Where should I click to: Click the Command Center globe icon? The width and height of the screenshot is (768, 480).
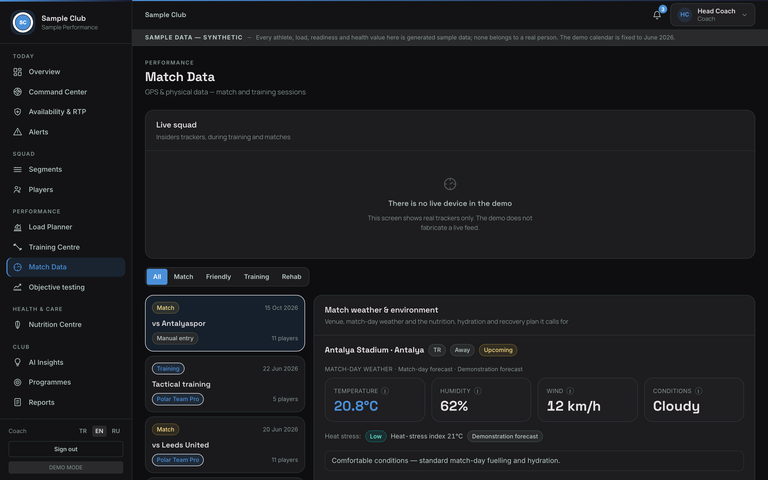tap(18, 92)
